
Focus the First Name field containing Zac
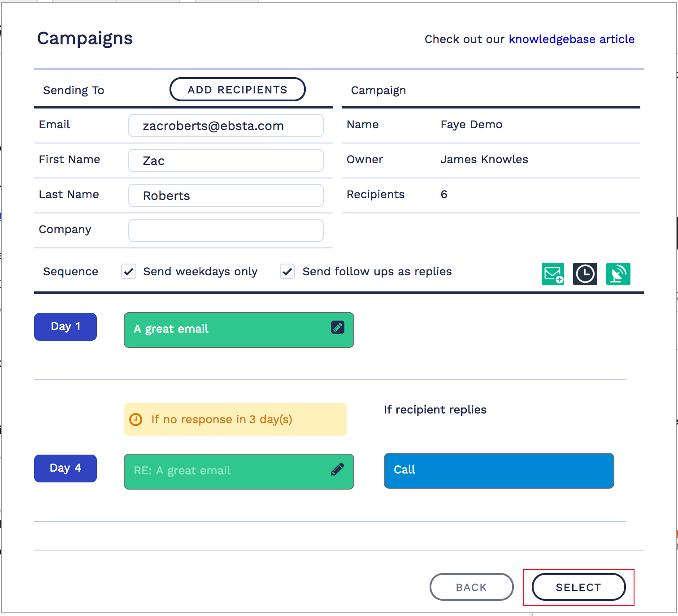click(x=226, y=161)
